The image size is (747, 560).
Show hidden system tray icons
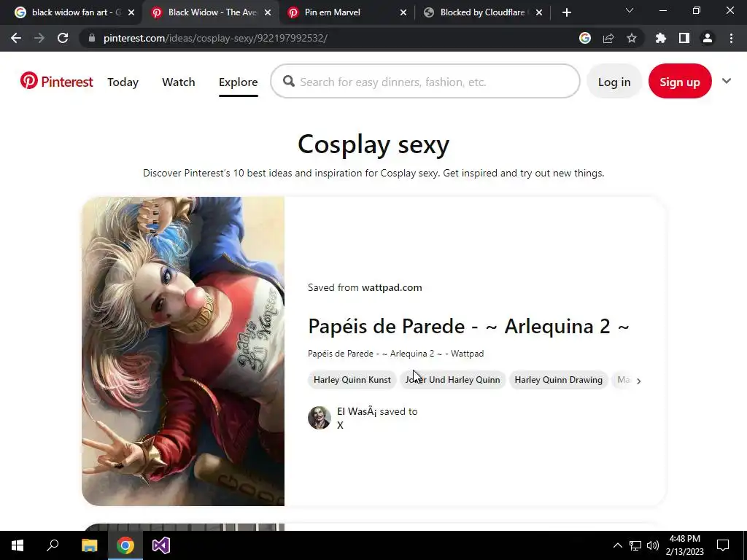click(617, 545)
